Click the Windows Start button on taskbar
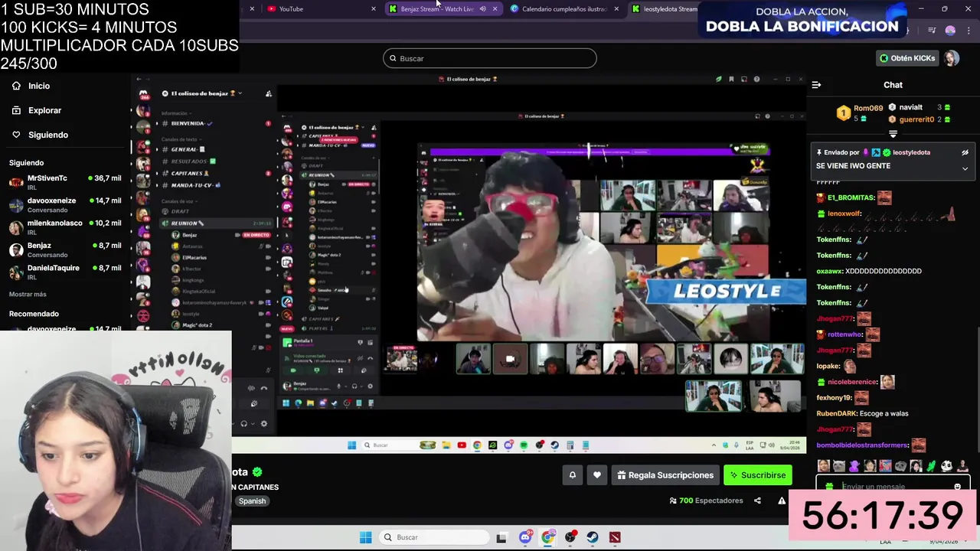The image size is (980, 551). coord(365,537)
